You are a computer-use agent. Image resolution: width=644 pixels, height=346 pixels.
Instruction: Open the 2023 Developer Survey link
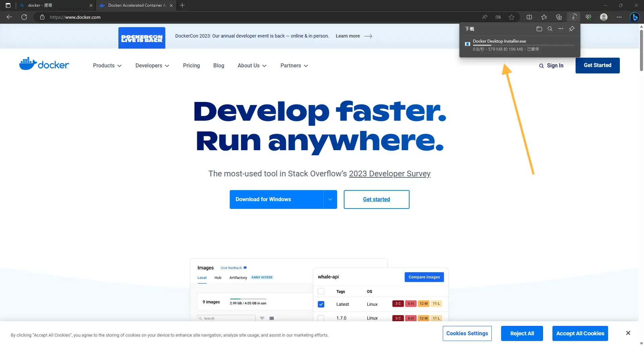click(389, 174)
